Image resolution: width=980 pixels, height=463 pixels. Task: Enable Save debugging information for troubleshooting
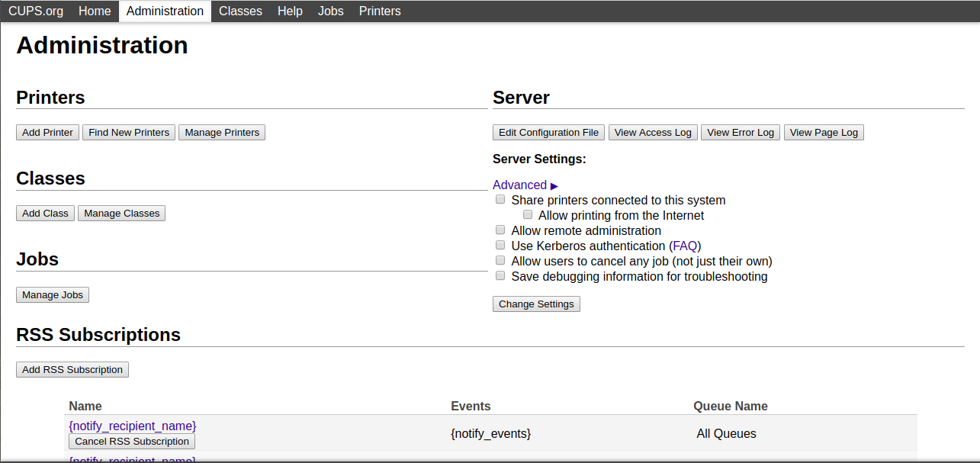click(500, 276)
